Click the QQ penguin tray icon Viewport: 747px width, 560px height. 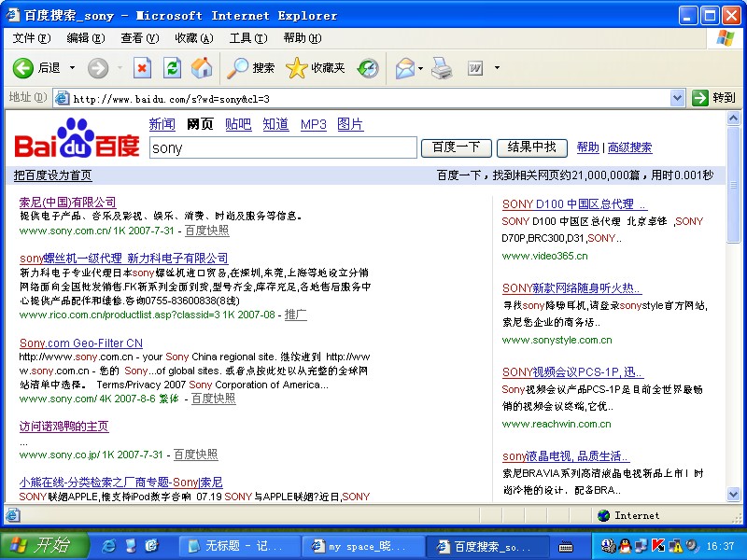pos(625,546)
